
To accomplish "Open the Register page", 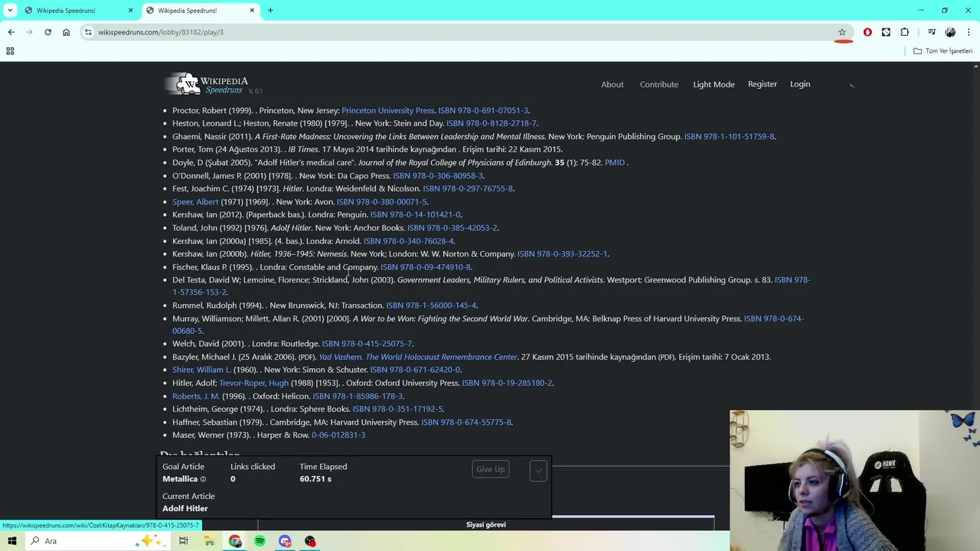I will [x=763, y=84].
